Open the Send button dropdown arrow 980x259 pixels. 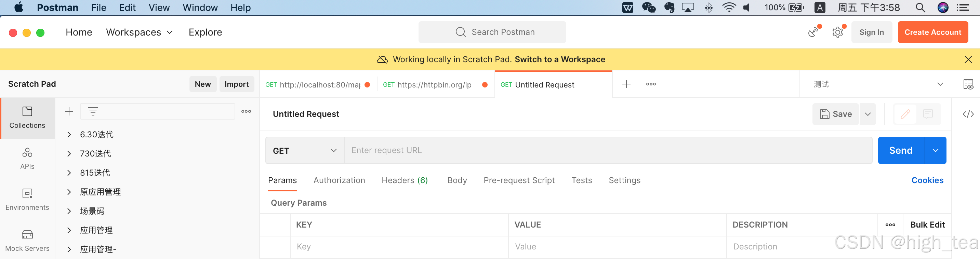coord(935,151)
